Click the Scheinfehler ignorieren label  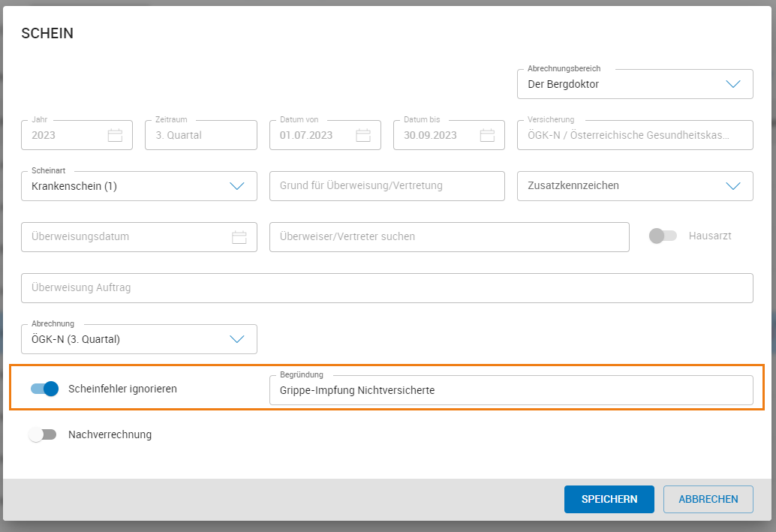123,389
